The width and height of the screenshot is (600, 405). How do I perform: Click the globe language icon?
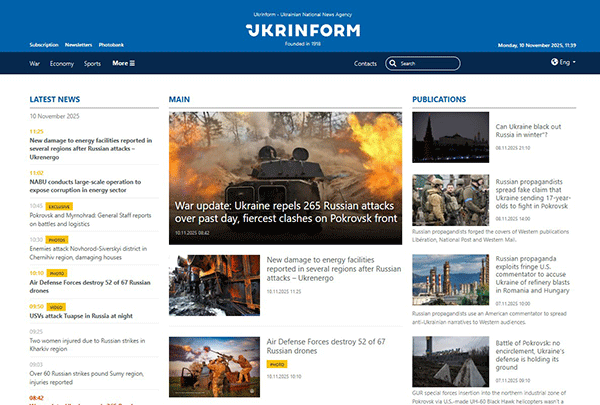[x=554, y=62]
